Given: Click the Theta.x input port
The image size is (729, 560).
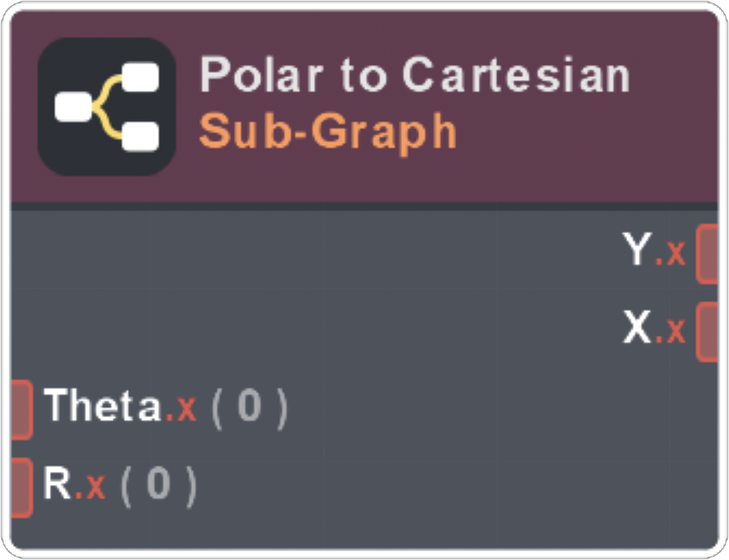Looking at the screenshot, I should pos(21,410).
